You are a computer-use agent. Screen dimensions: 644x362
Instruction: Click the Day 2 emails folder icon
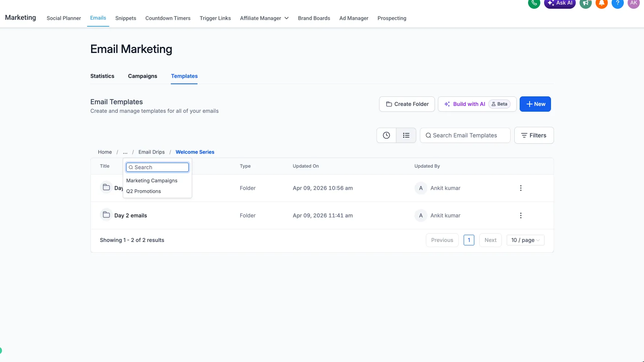click(106, 215)
